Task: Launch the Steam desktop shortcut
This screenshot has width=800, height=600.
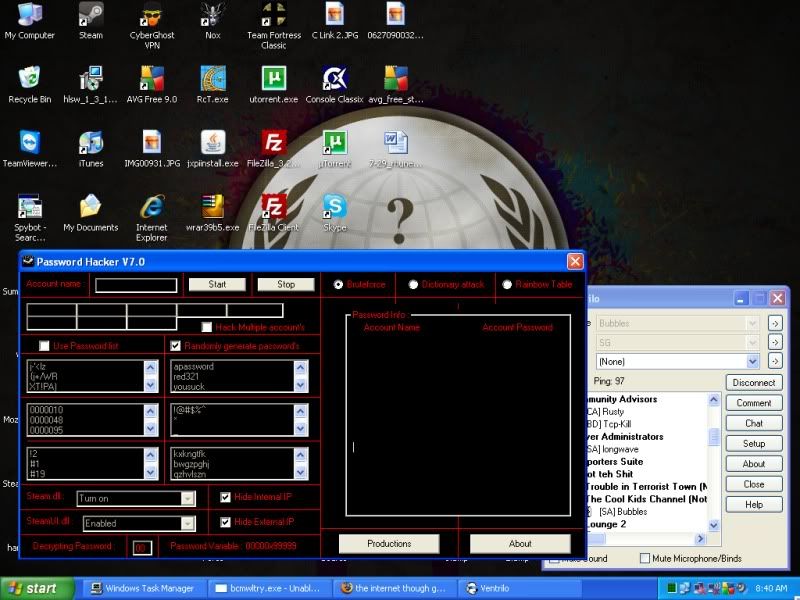Action: point(91,21)
